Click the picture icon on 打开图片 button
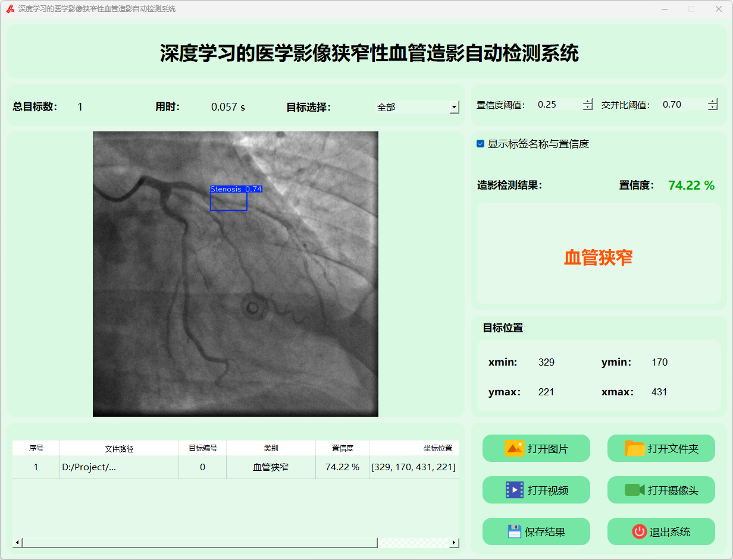 514,448
